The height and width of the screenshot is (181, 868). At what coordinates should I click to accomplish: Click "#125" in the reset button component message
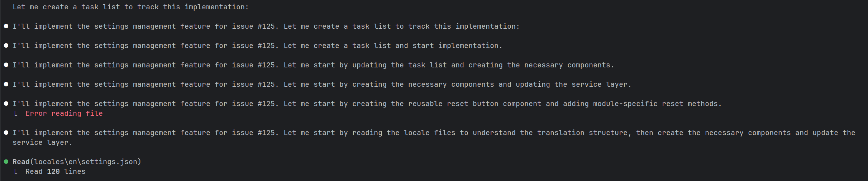(x=266, y=104)
